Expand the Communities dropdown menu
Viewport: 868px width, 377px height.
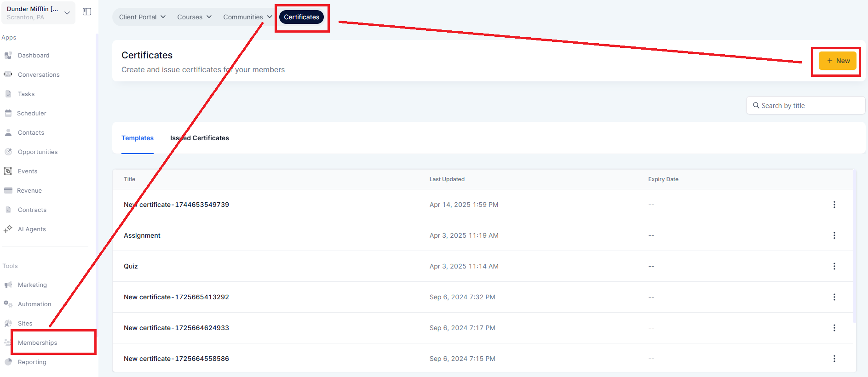[247, 17]
